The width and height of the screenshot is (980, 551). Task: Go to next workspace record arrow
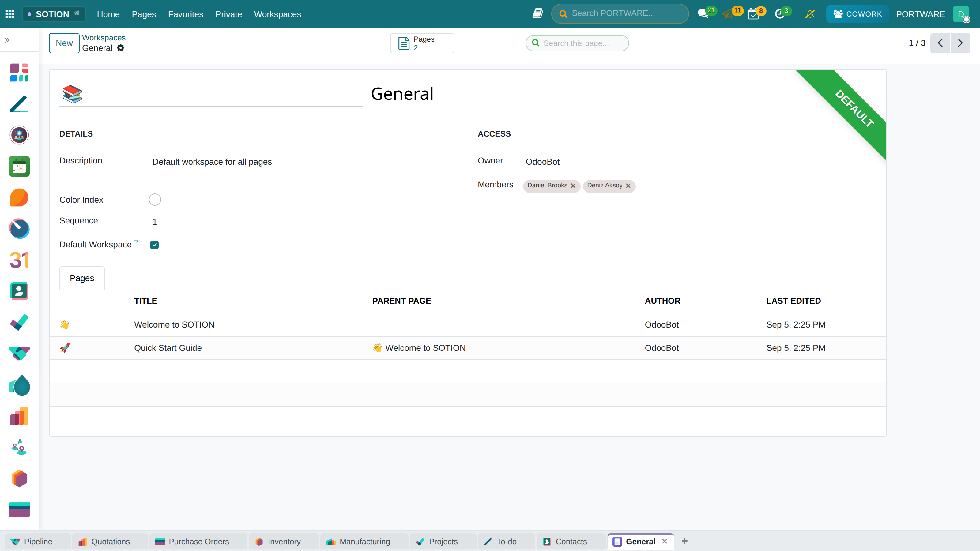tap(960, 43)
